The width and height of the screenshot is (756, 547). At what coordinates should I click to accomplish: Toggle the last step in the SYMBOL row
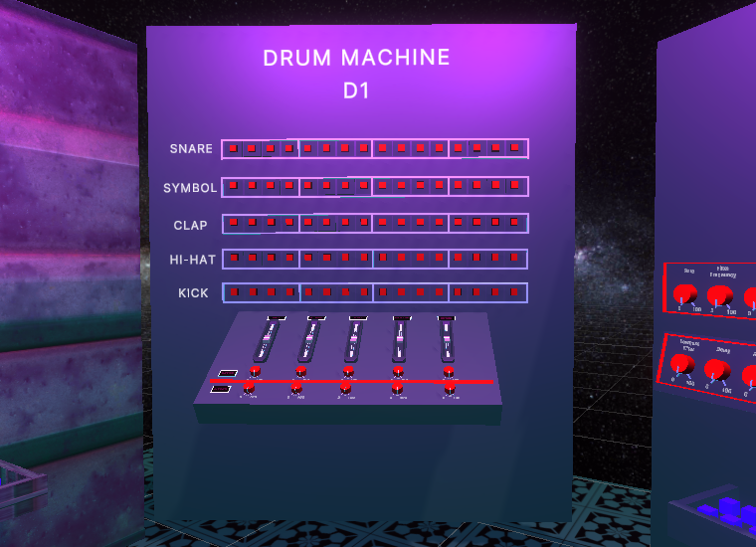tap(515, 186)
